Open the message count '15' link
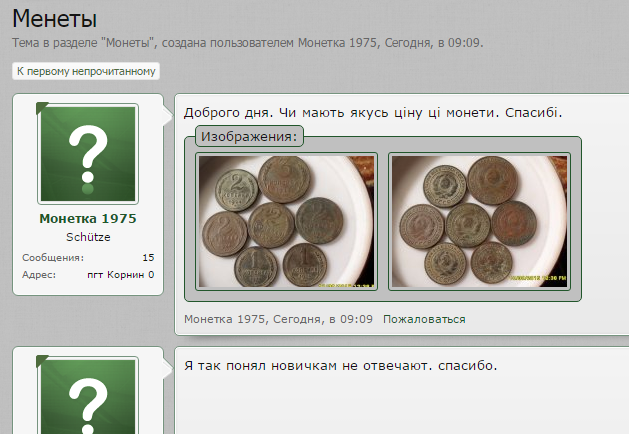Image resolution: width=629 pixels, height=434 pixels. (x=148, y=257)
